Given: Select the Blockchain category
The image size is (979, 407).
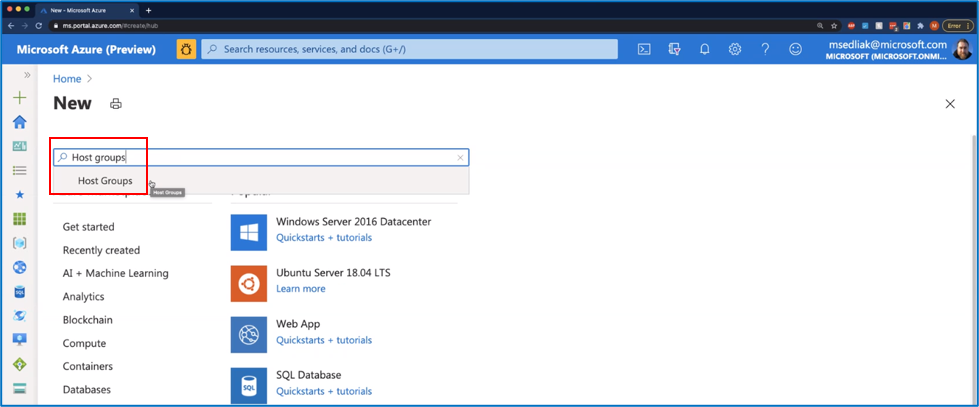Looking at the screenshot, I should 88,320.
